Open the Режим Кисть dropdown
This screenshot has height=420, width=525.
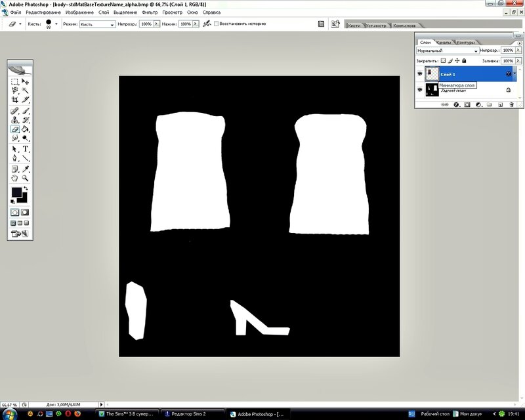tap(97, 24)
